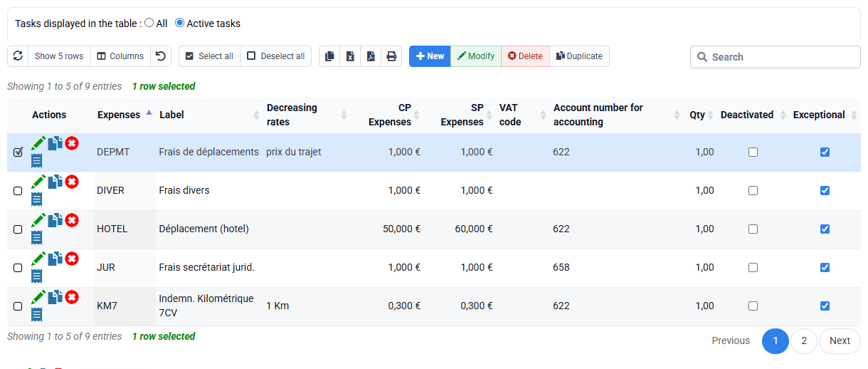Click the green Modify button
The image size is (868, 369).
[x=476, y=56]
